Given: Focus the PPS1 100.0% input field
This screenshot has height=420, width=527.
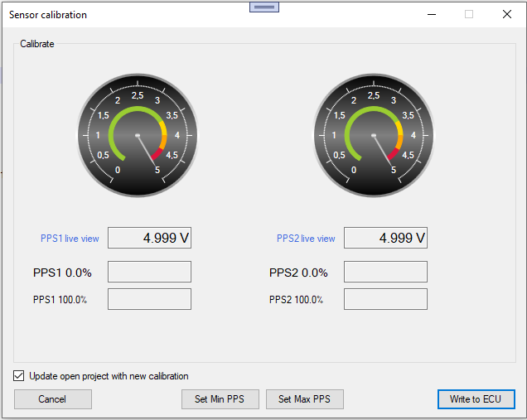Looking at the screenshot, I should [x=149, y=299].
